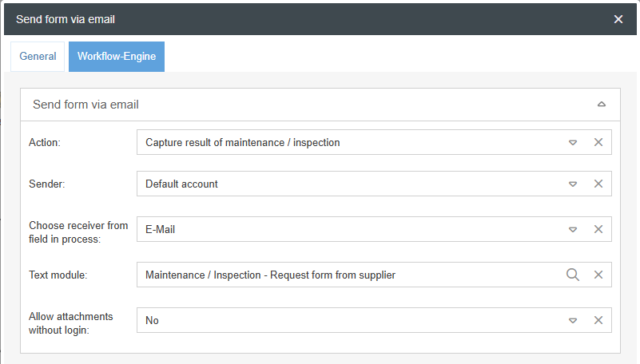
Task: Search text modules with magnifier icon
Action: pyautogui.click(x=573, y=275)
